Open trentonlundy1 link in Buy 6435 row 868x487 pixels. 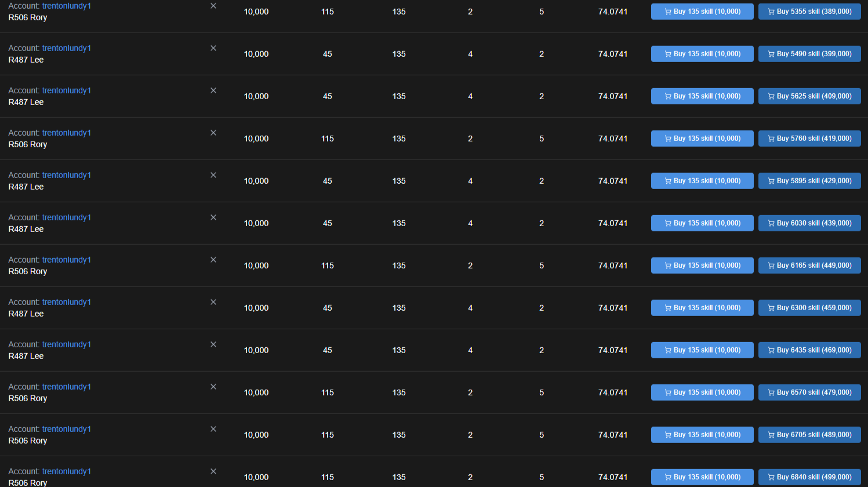(x=67, y=344)
